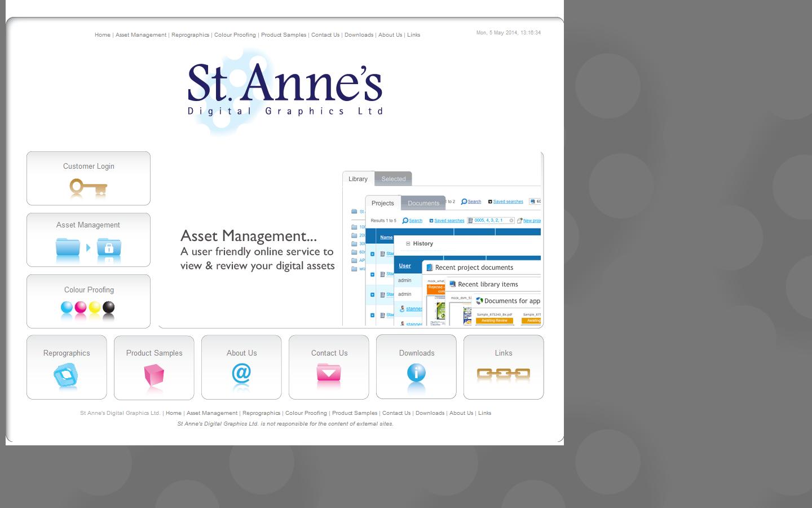Viewport: 812px width, 508px height.
Task: Select the gold chain Links icon
Action: click(x=503, y=374)
